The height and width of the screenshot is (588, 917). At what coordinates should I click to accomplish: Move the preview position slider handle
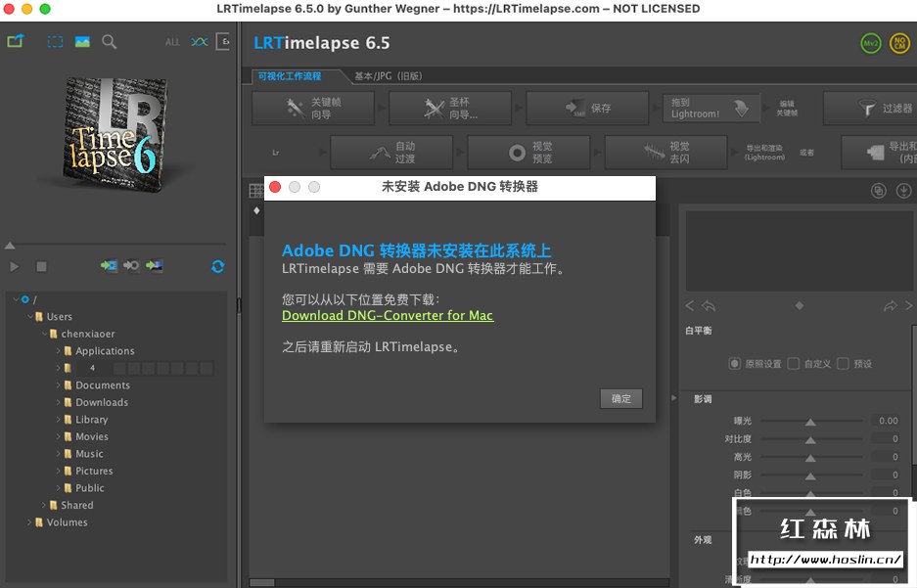pos(10,245)
